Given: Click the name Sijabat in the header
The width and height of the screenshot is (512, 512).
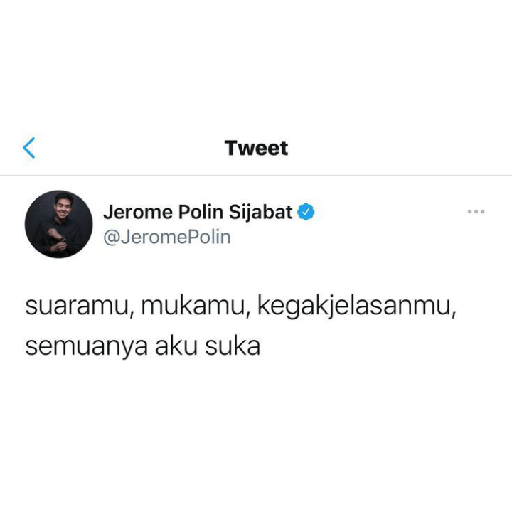Looking at the screenshot, I should tap(260, 212).
